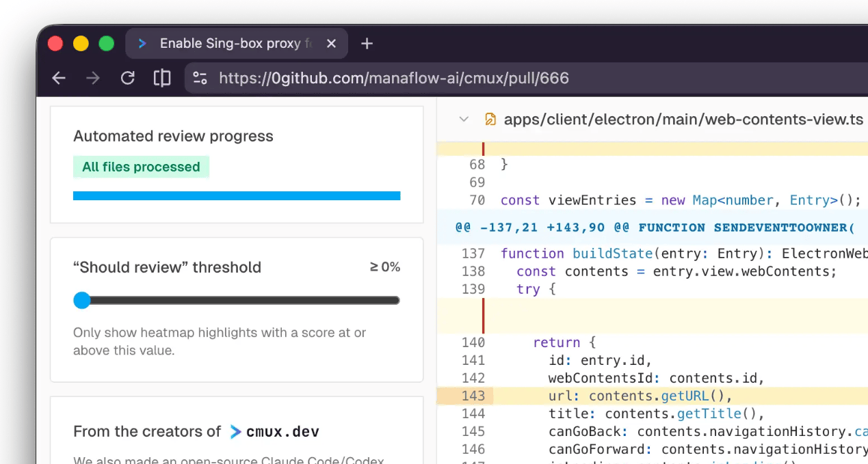
Task: Open the cmux.dev link
Action: [282, 431]
